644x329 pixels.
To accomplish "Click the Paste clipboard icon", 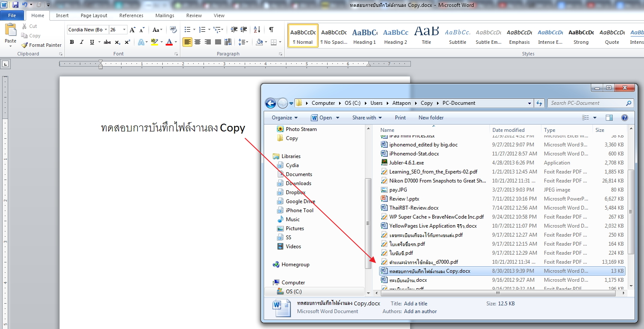I will (x=10, y=30).
